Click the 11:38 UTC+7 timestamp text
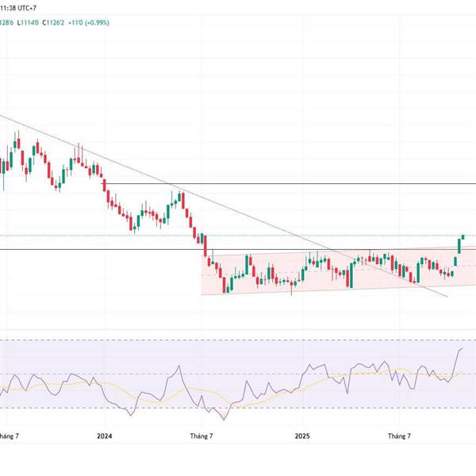This screenshot has width=476, height=476. click(x=18, y=8)
